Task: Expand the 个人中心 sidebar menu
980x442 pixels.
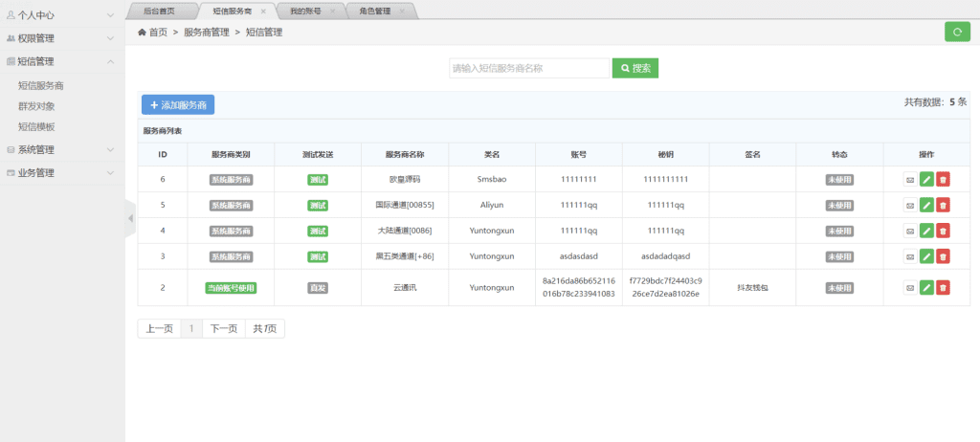Action: (x=62, y=15)
